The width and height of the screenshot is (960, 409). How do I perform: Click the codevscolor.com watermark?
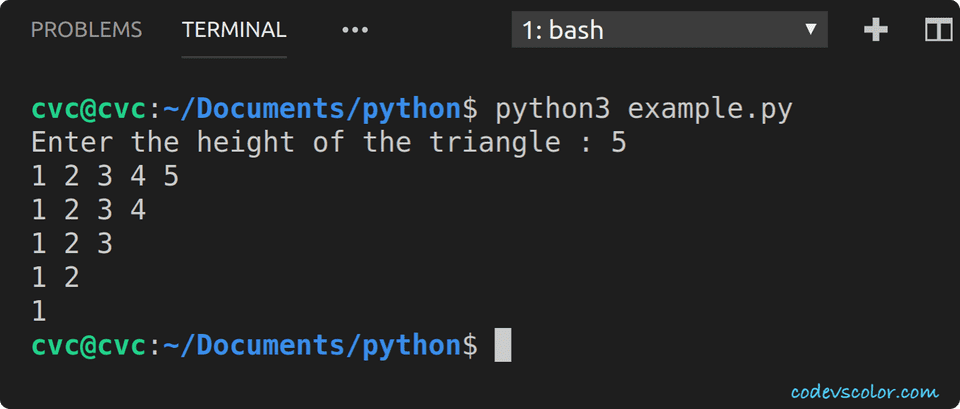[x=864, y=391]
